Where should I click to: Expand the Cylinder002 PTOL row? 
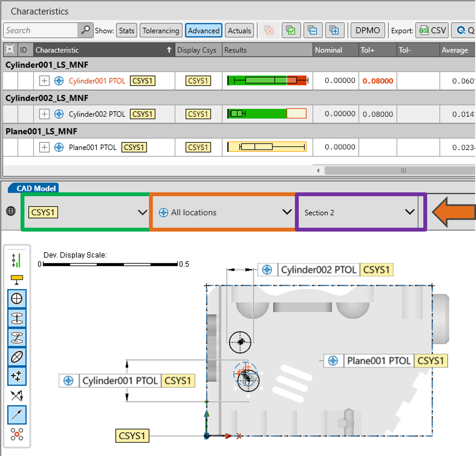(x=44, y=114)
